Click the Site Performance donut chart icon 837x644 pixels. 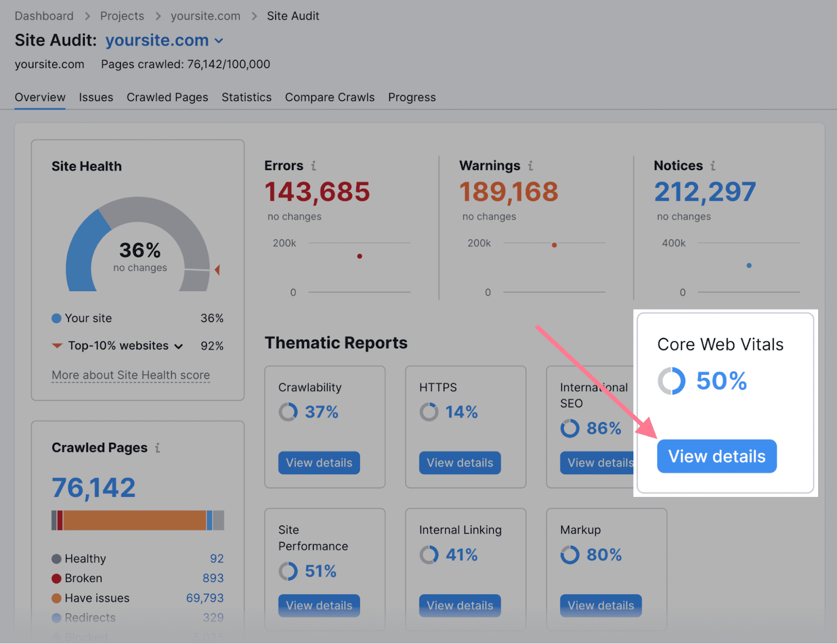click(x=288, y=571)
